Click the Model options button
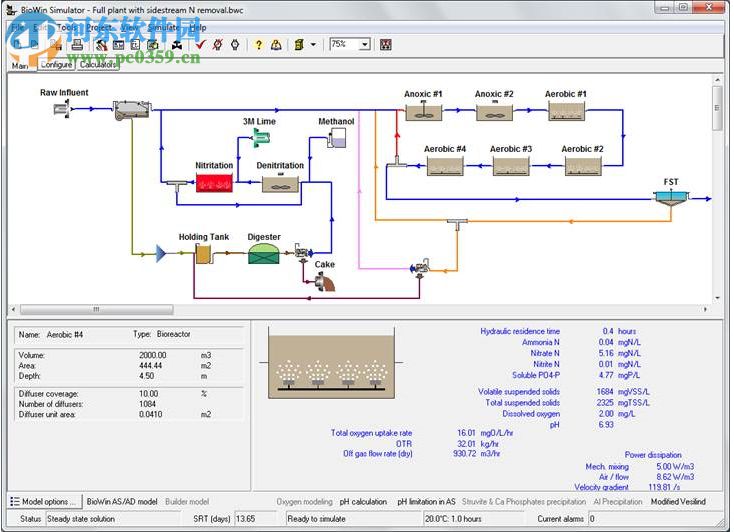This screenshot has width=734, height=532. (x=42, y=501)
